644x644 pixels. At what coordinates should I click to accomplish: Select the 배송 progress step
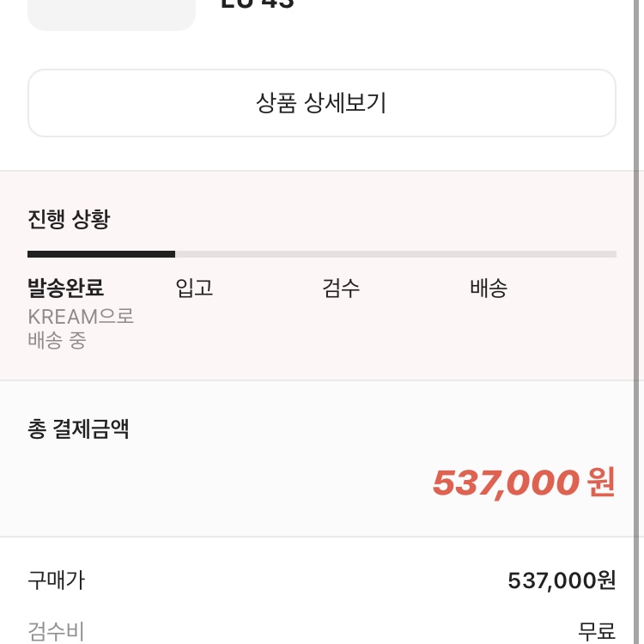(489, 288)
